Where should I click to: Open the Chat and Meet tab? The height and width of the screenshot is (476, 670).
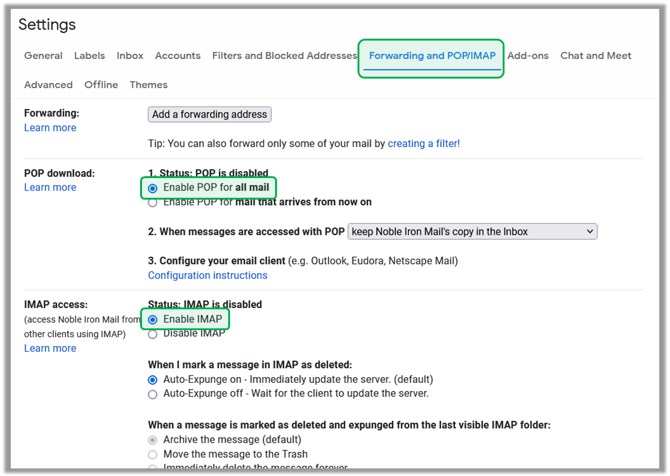point(595,56)
